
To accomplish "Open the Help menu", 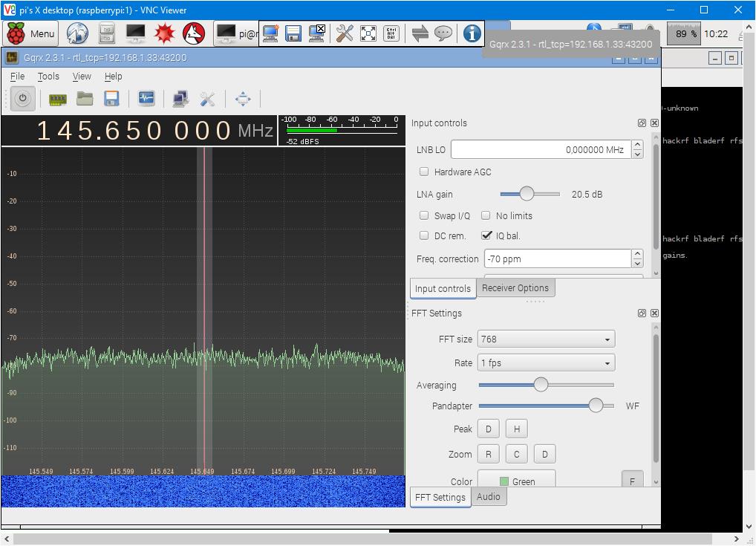I will [114, 77].
